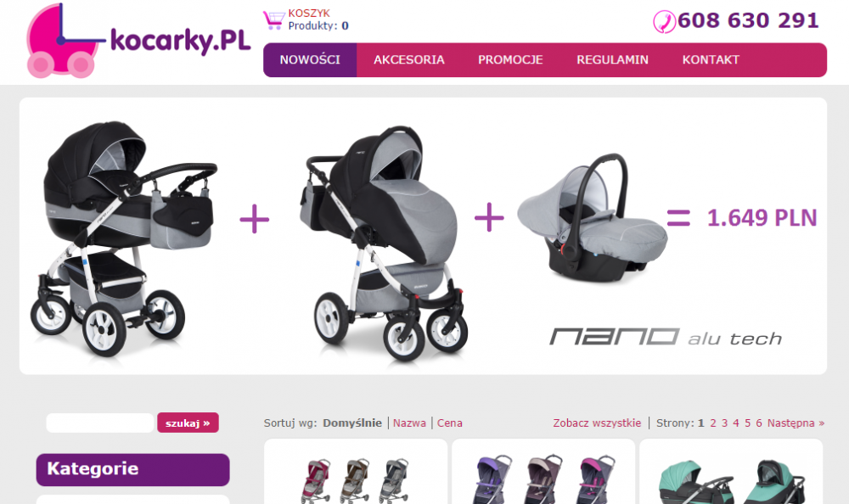The width and height of the screenshot is (849, 504).
Task: Click Następna next page link
Action: tap(796, 423)
